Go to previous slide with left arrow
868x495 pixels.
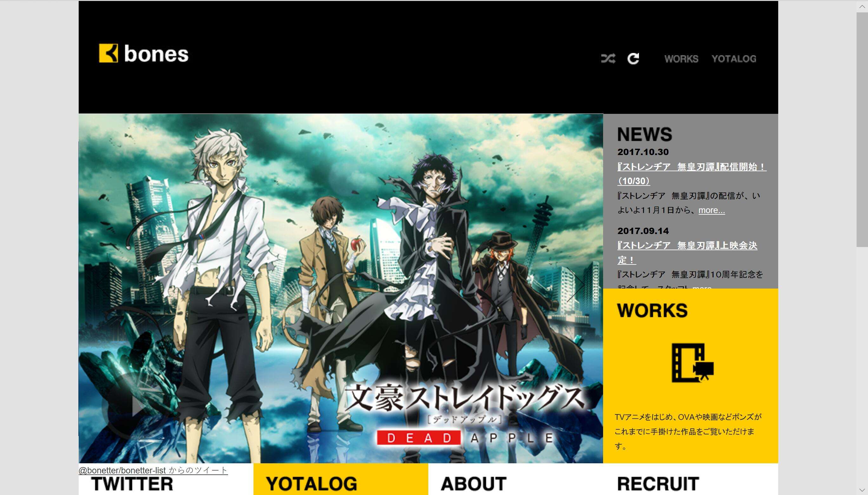[105, 284]
